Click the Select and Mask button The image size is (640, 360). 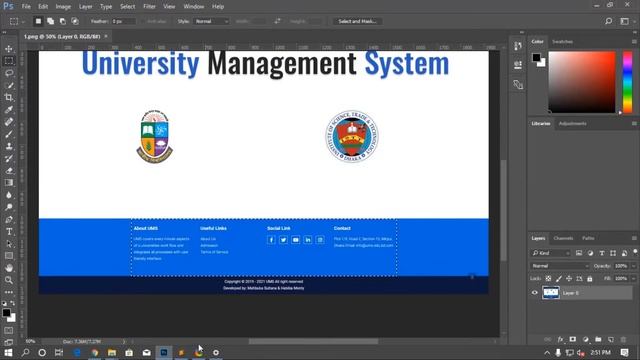click(x=357, y=21)
